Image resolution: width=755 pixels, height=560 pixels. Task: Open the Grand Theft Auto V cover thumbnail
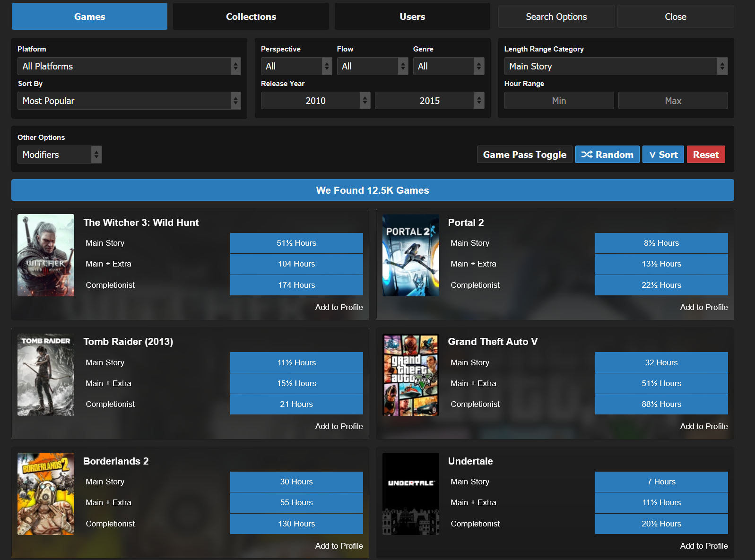click(x=411, y=375)
